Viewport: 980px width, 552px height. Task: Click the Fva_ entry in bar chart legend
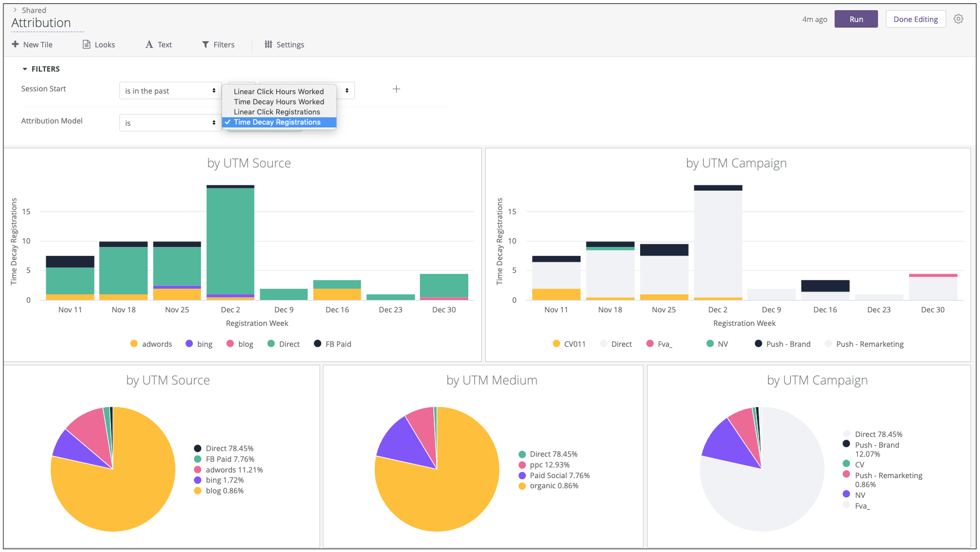point(659,344)
